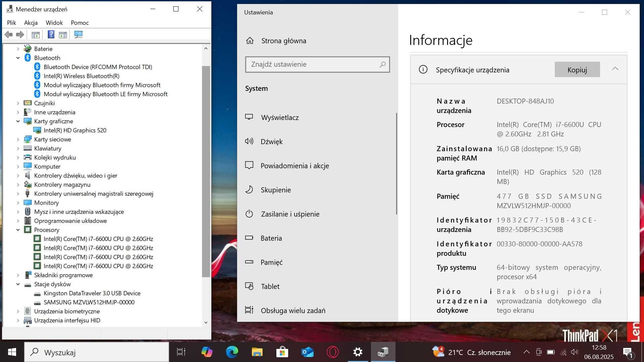Open Task View from the taskbar
644x362 pixels.
coord(181,352)
